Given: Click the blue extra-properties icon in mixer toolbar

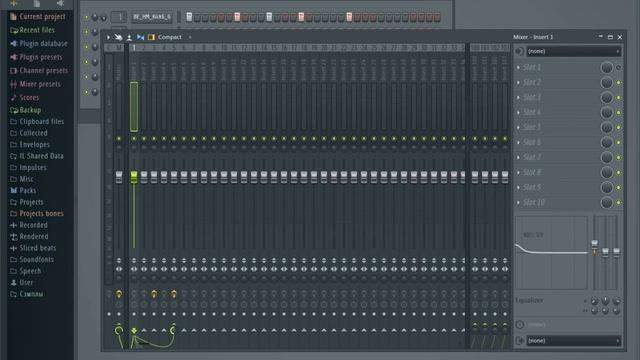Looking at the screenshot, I should click(140, 37).
